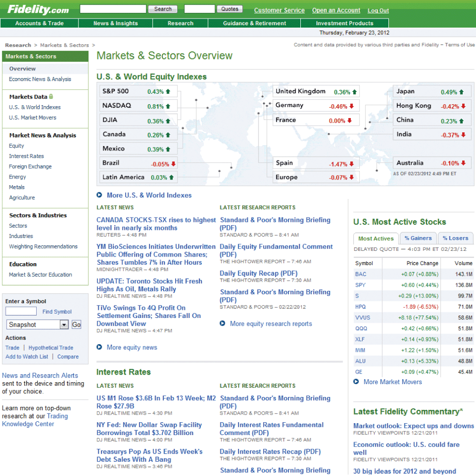Click the Enter a Symbol input box
The height and width of the screenshot is (476, 476).
coord(21,311)
